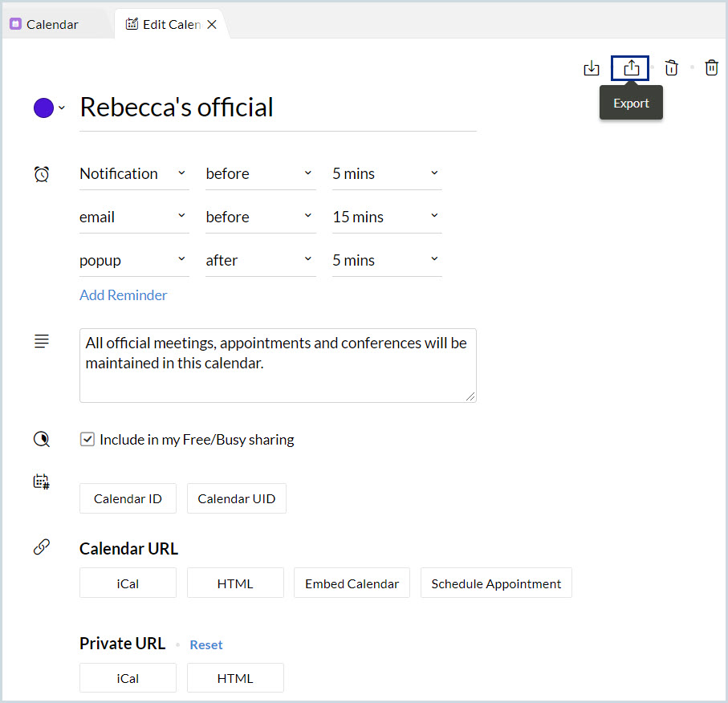The width and height of the screenshot is (728, 703).
Task: Click the open-lid trash icon
Action: pos(672,68)
